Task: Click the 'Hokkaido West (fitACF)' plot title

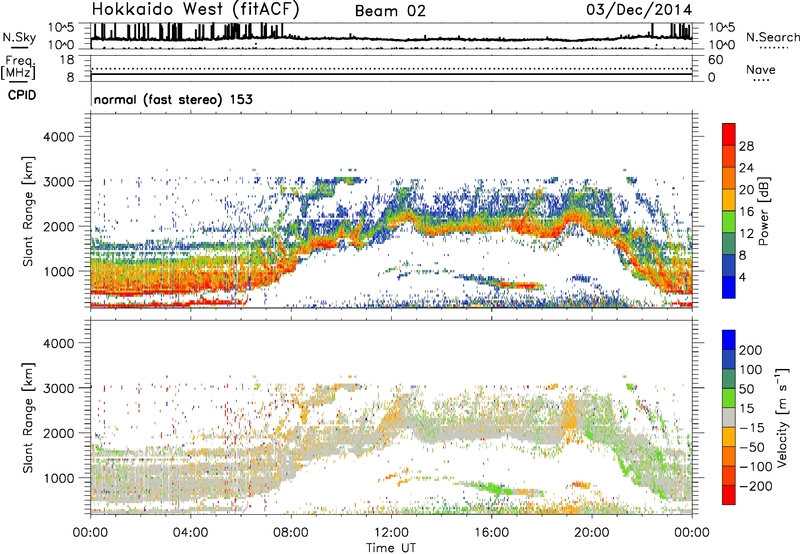Action: (195, 9)
